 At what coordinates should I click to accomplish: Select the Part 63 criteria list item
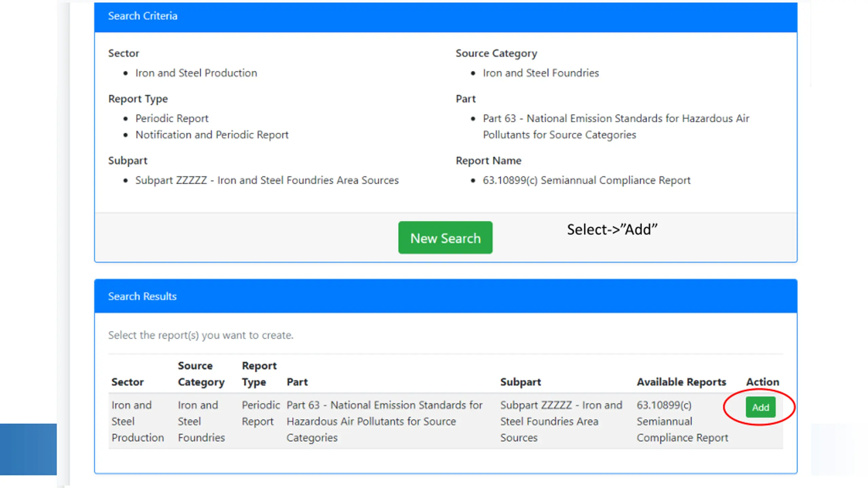pyautogui.click(x=616, y=126)
